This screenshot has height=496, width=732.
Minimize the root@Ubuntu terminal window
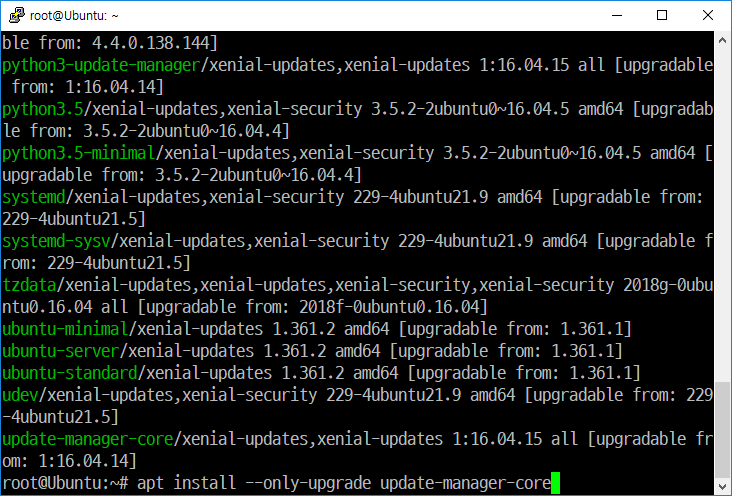click(x=617, y=15)
